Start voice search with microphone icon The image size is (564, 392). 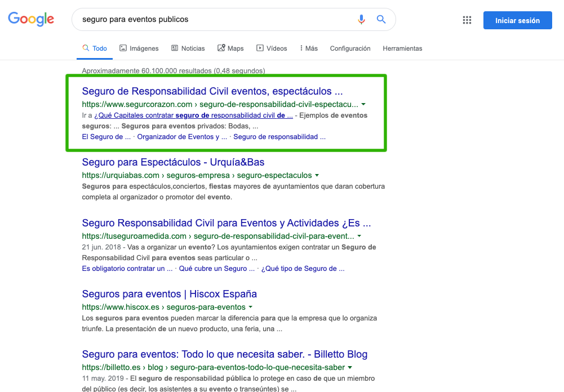(362, 19)
